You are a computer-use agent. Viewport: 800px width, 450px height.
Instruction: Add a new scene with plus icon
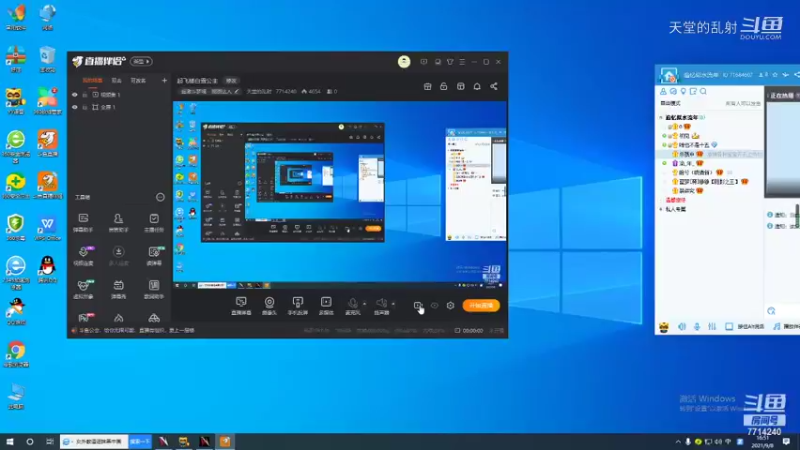pyautogui.click(x=164, y=81)
